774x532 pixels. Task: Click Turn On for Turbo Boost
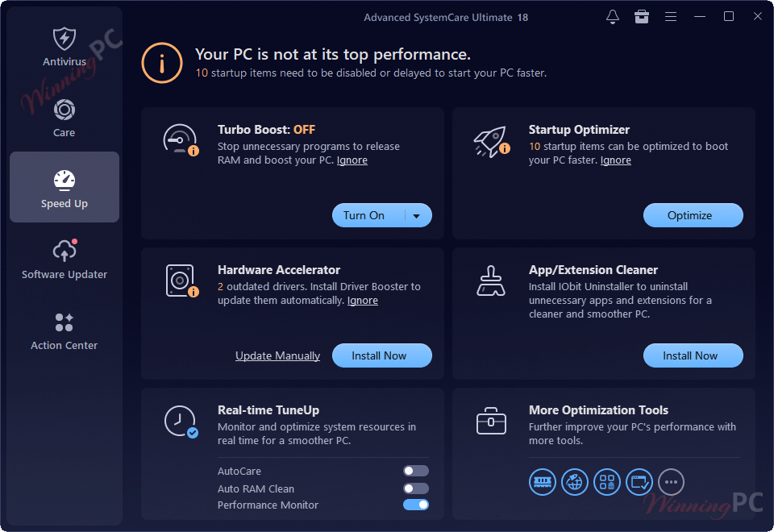364,216
